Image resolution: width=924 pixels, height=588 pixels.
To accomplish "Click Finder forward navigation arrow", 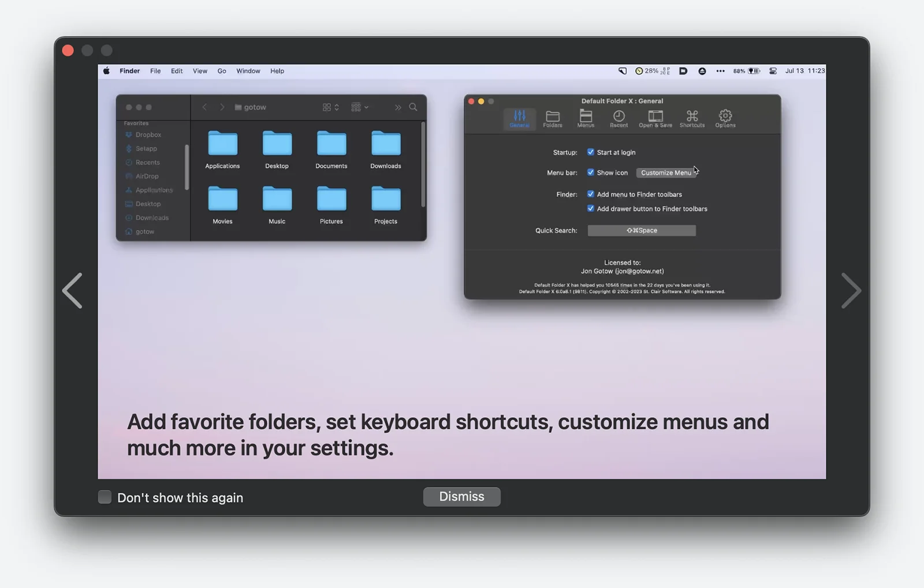I will click(x=222, y=107).
